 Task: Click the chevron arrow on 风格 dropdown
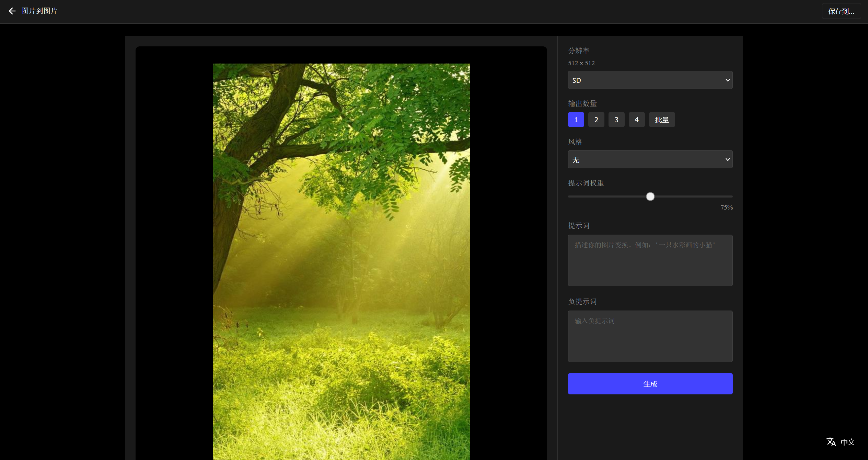click(x=727, y=159)
